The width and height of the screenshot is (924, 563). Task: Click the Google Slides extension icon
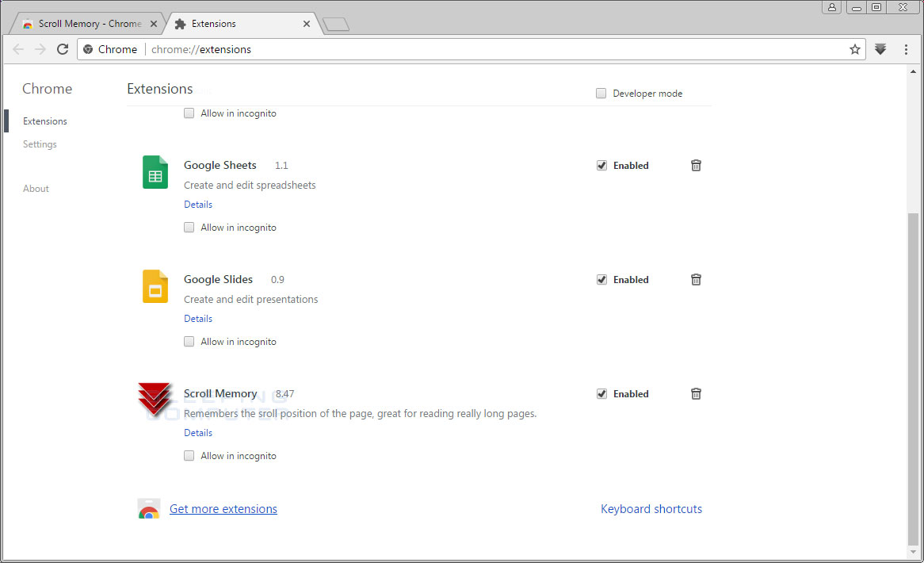pos(155,286)
